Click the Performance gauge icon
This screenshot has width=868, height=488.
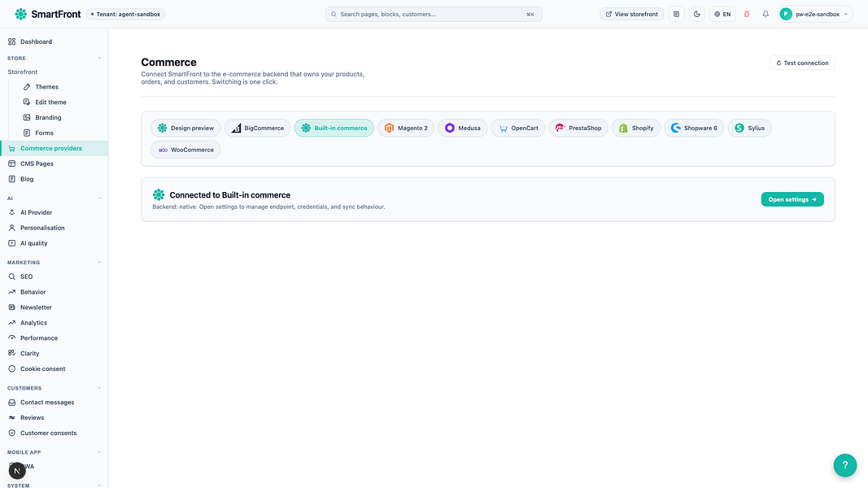tap(11, 338)
